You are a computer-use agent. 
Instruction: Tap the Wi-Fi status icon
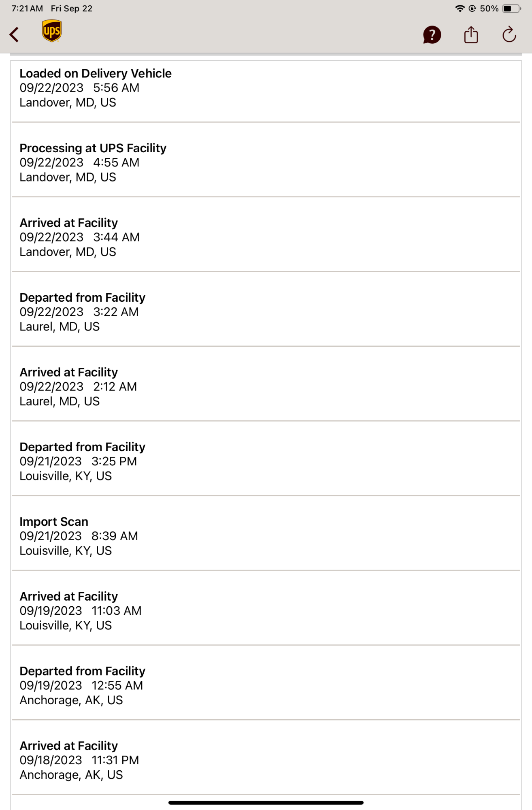tap(460, 9)
